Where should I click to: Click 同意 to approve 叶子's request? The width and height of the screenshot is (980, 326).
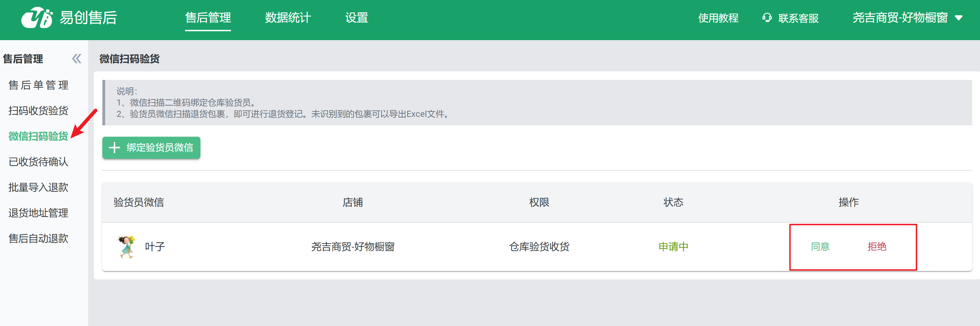pyautogui.click(x=820, y=246)
